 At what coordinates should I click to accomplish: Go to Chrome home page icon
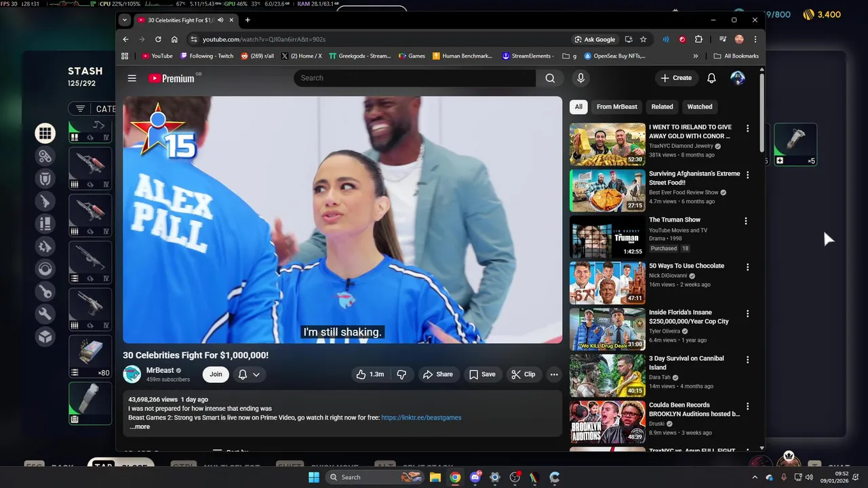pos(174,39)
